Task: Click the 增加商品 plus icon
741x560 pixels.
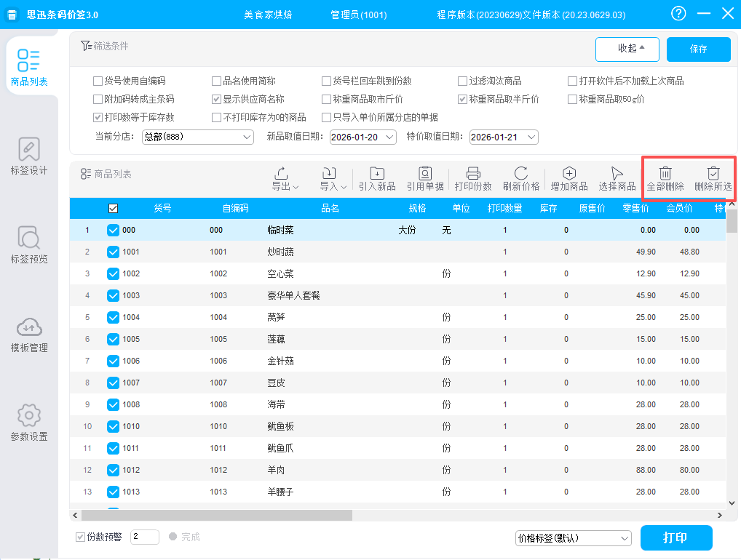Action: point(569,174)
